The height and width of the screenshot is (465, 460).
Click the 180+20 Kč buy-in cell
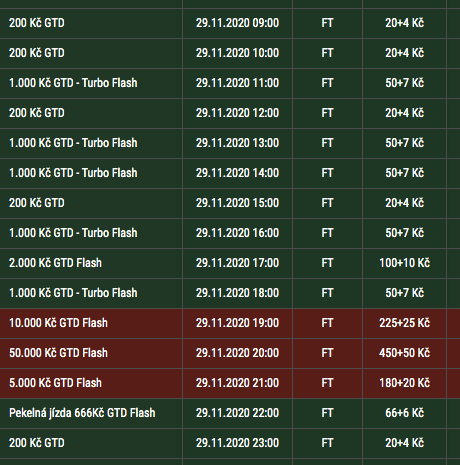(404, 383)
